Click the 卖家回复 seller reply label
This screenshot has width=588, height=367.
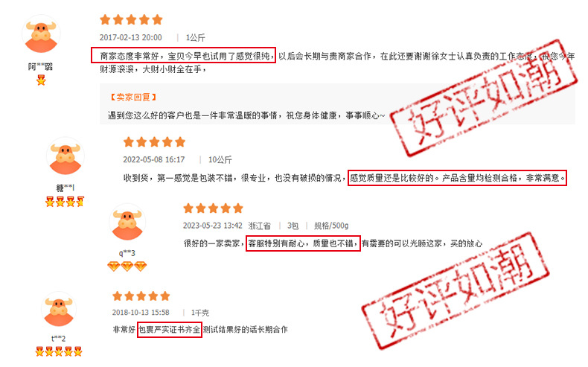coord(132,97)
